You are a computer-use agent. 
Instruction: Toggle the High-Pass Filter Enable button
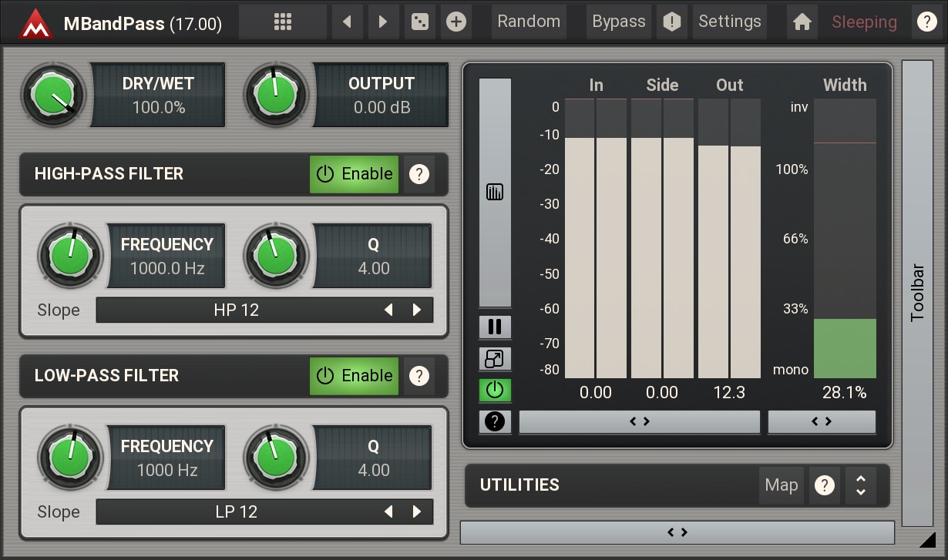point(355,174)
